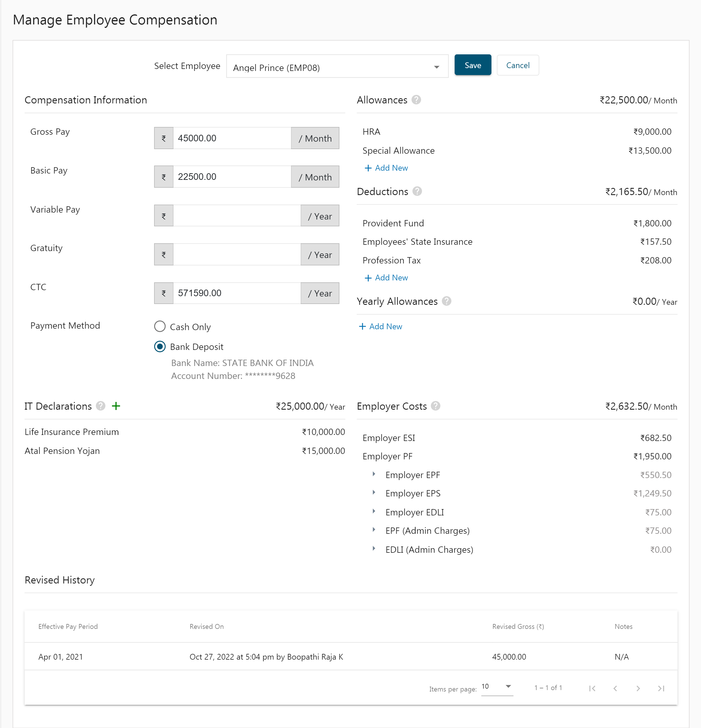Image resolution: width=701 pixels, height=728 pixels.
Task: Go to first page of Revised History
Action: pos(592,689)
